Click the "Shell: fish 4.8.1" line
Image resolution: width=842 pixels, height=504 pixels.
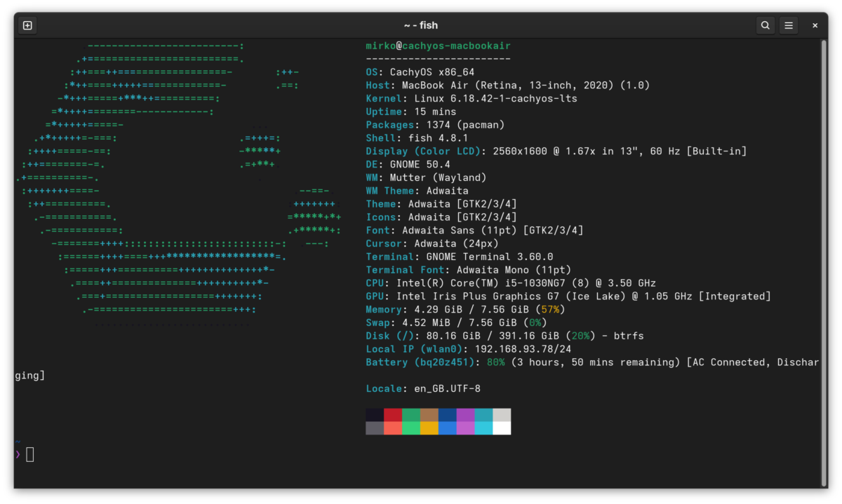pos(417,138)
